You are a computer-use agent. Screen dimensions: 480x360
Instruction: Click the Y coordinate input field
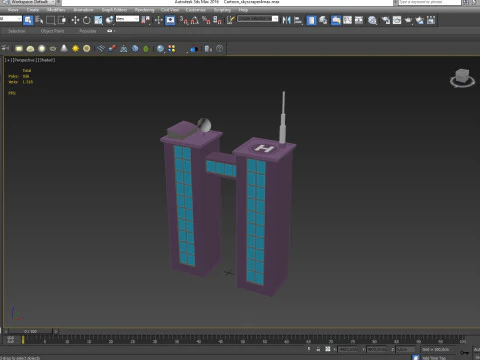[x=377, y=349]
